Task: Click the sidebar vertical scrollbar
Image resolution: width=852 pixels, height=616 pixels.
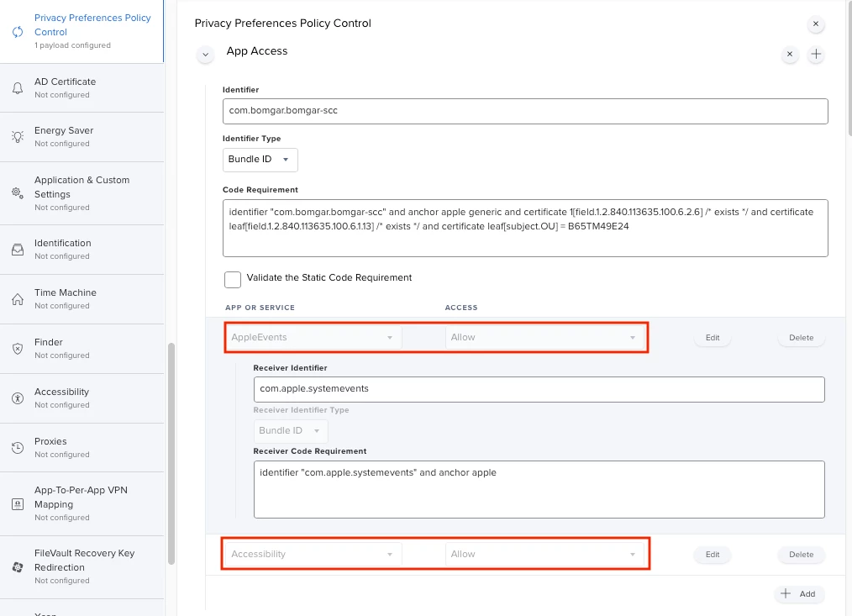Action: tap(171, 454)
